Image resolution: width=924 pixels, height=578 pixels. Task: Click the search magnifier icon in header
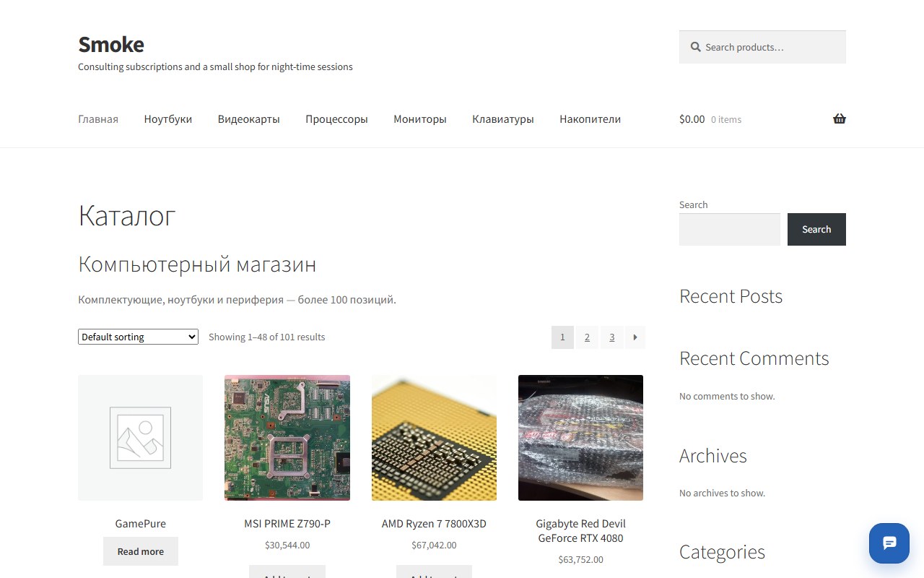(x=695, y=47)
